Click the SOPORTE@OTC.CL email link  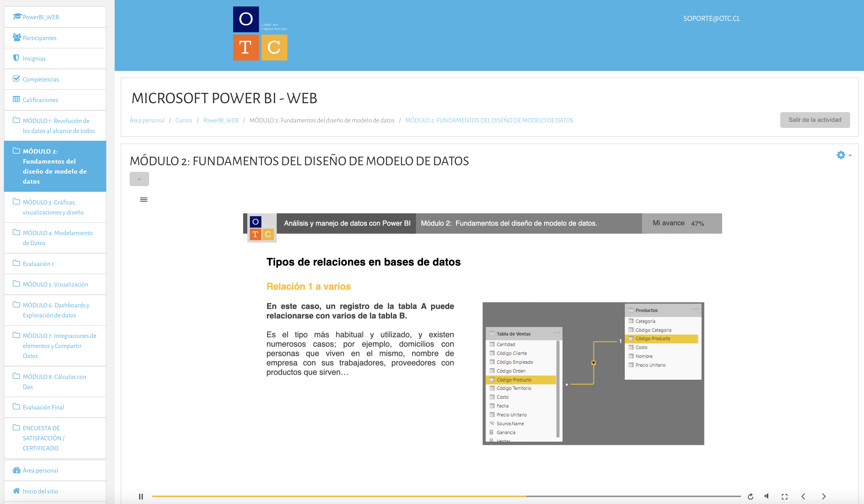(x=712, y=19)
